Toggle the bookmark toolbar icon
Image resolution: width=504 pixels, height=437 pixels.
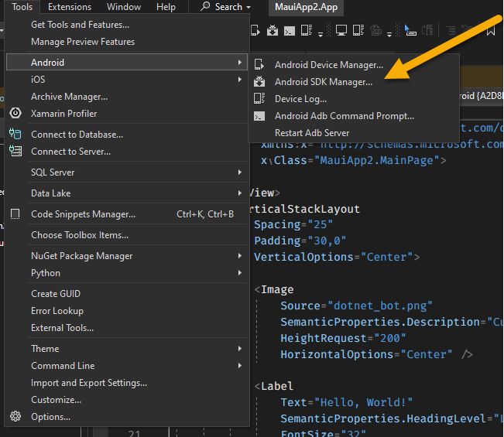(x=491, y=31)
